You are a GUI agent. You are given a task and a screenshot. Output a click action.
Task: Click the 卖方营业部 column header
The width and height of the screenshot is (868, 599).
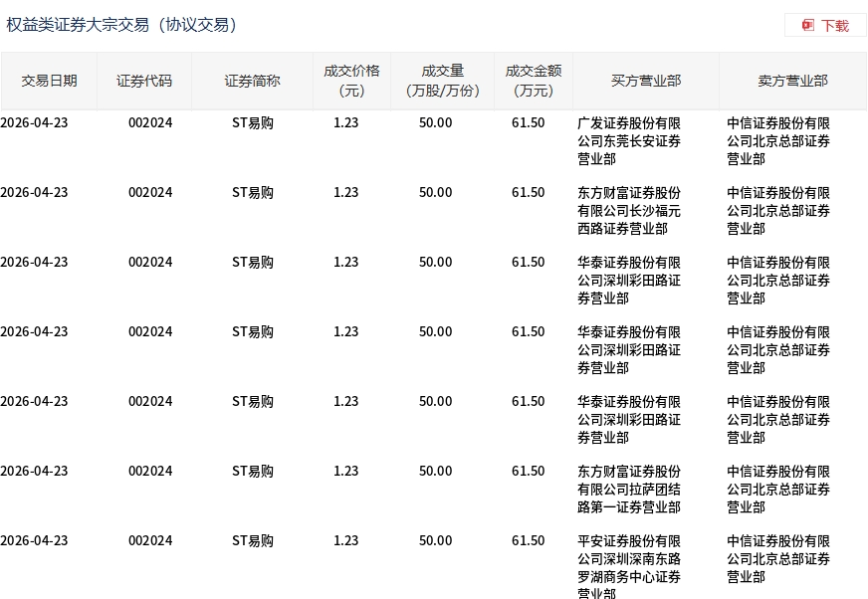click(x=792, y=81)
